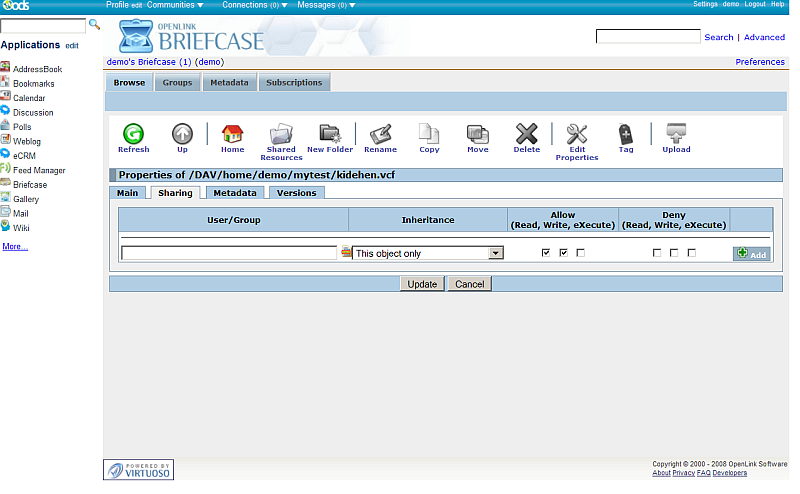
Task: Check the Deny Read checkbox
Action: (x=657, y=253)
